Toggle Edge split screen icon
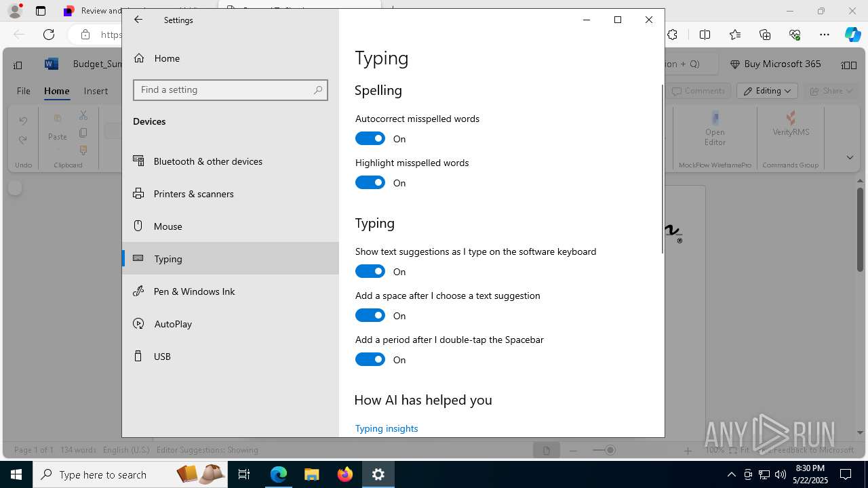 point(705,35)
